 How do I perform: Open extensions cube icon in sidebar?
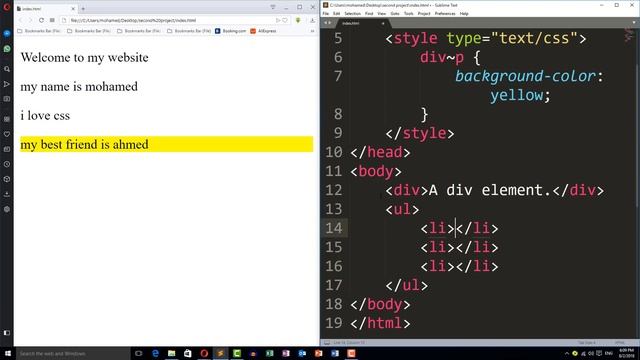pyautogui.click(x=7, y=179)
